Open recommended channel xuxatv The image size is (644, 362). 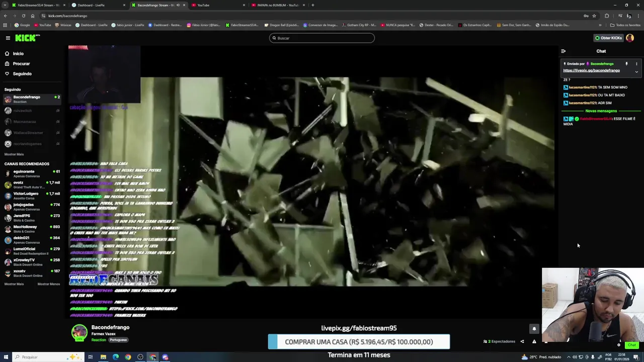31,273
